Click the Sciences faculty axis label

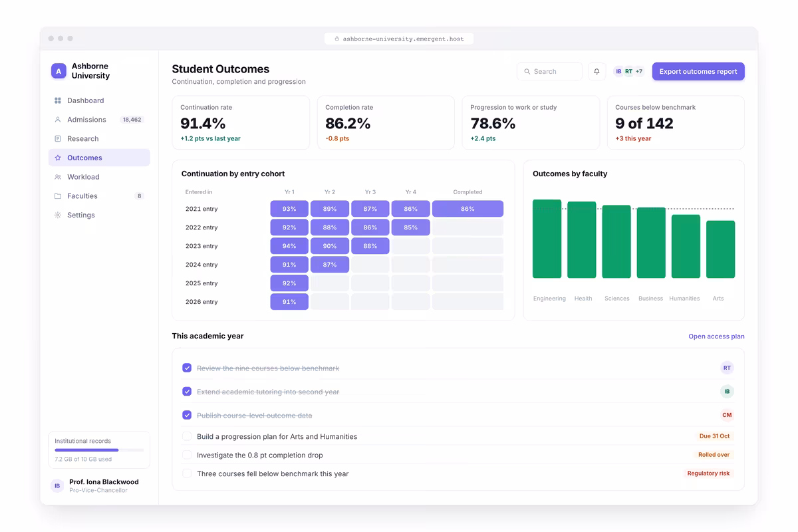pyautogui.click(x=616, y=299)
